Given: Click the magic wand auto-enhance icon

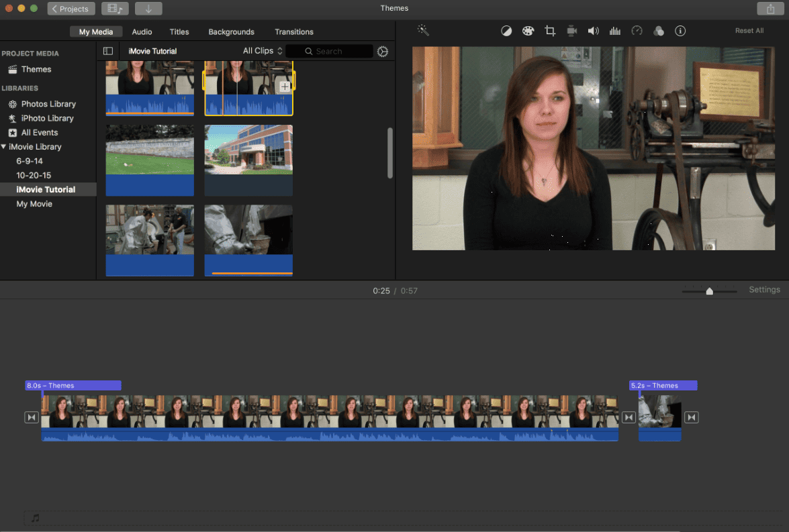Looking at the screenshot, I should coord(423,31).
